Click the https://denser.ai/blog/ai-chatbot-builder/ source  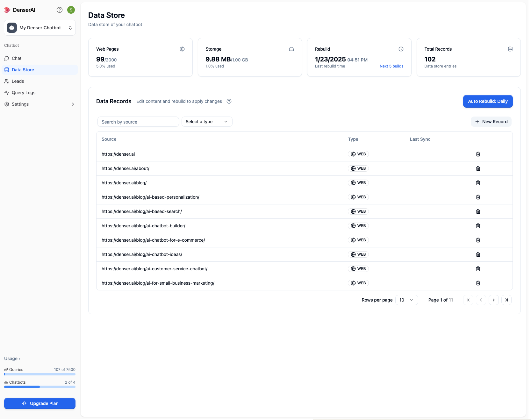(x=143, y=226)
